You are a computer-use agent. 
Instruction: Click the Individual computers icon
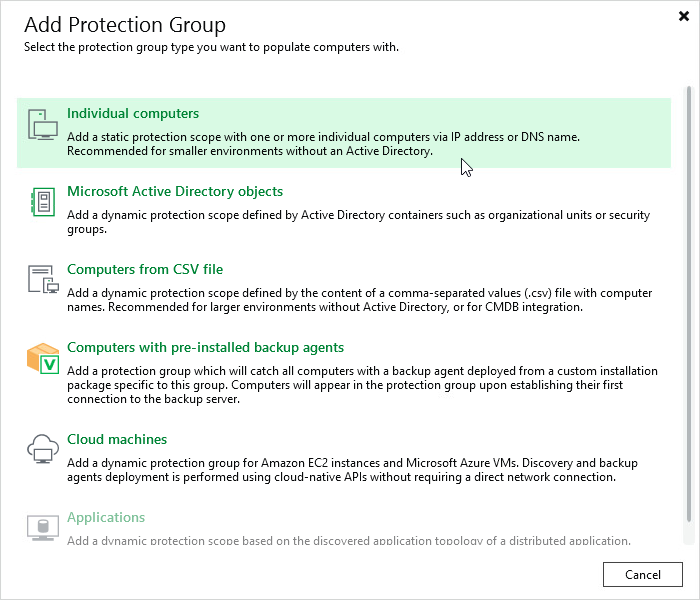pyautogui.click(x=43, y=125)
